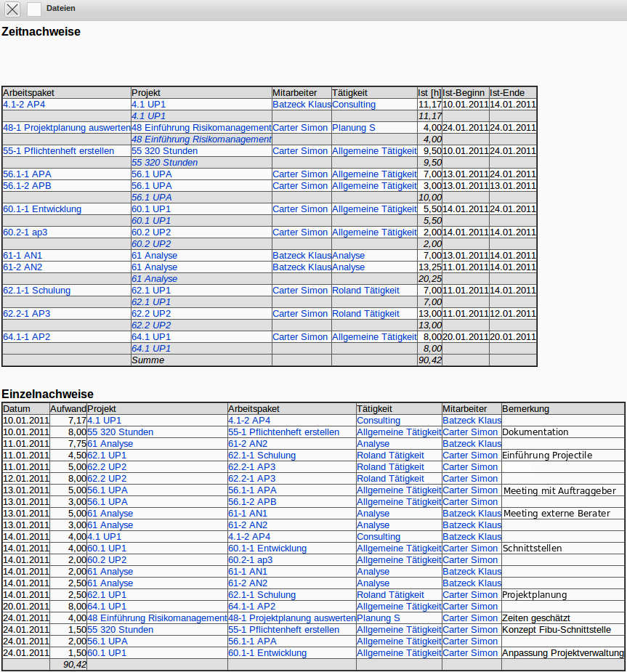
Task: Open 60.2-1 ap3 in the Zeitnachweise table
Action: point(25,232)
